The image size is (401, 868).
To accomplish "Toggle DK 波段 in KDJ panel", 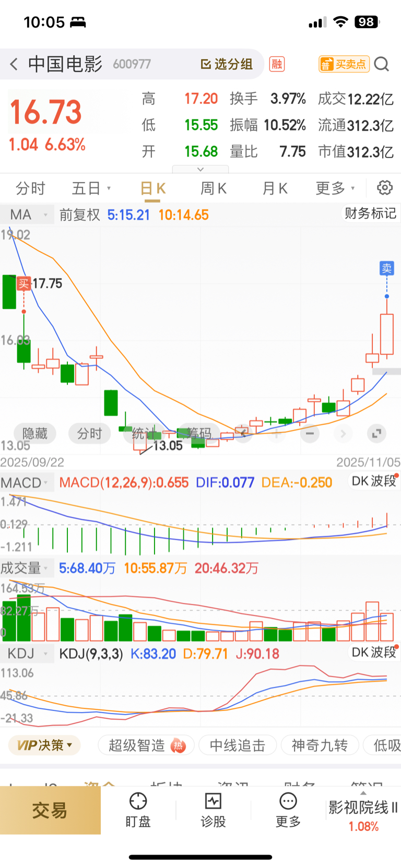I will (374, 652).
